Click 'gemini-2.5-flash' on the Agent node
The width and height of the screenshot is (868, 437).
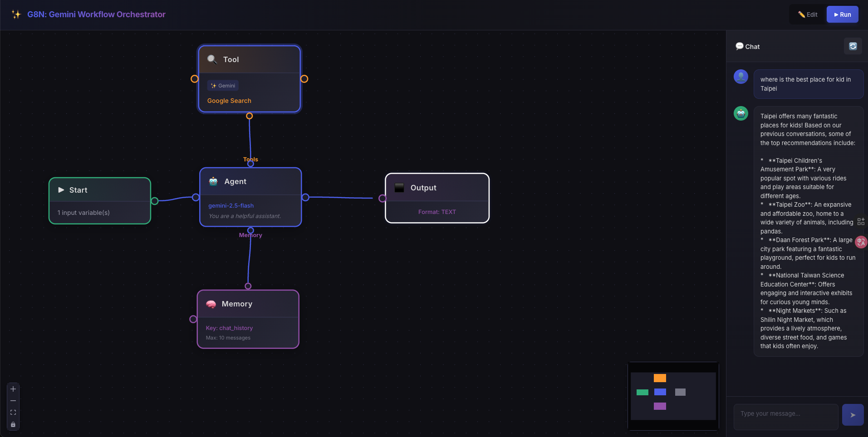231,206
